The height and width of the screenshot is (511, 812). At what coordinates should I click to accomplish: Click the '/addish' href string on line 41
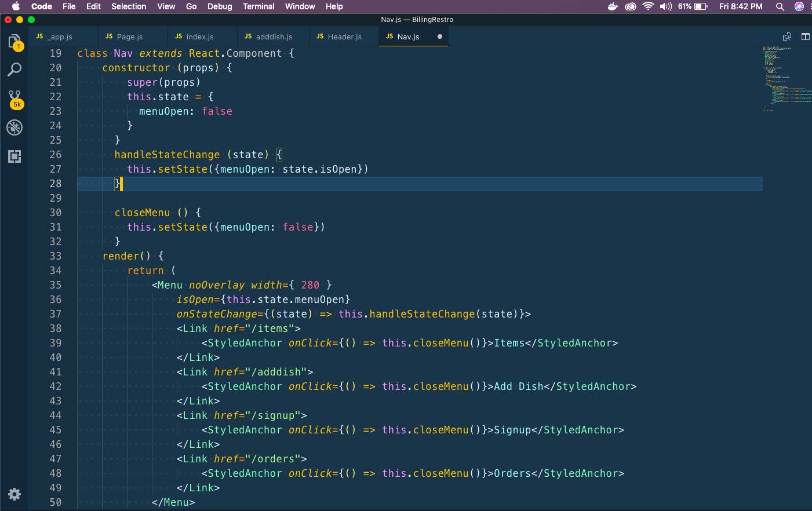276,372
